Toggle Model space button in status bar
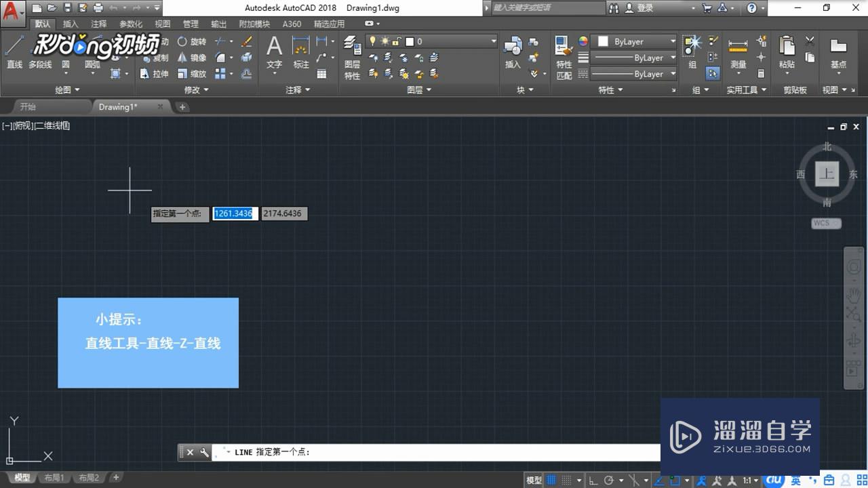Viewport: 868px width, 488px height. [534, 480]
